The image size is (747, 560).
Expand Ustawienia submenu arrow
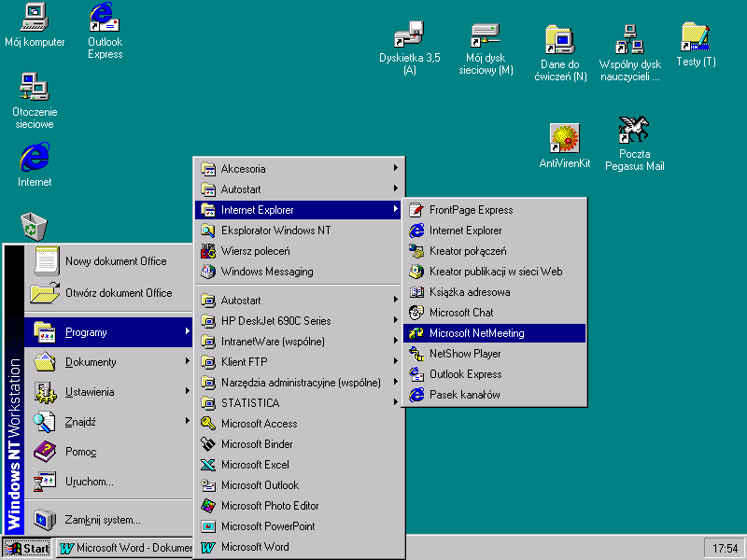188,391
